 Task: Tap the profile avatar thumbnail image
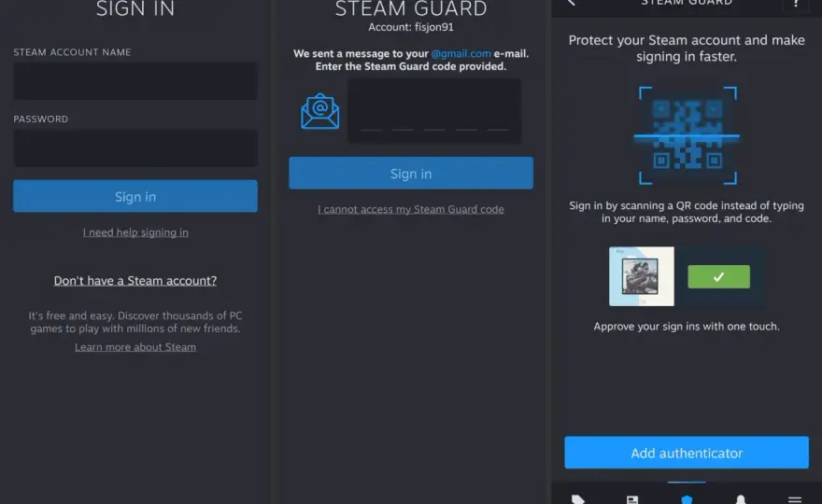[641, 276]
